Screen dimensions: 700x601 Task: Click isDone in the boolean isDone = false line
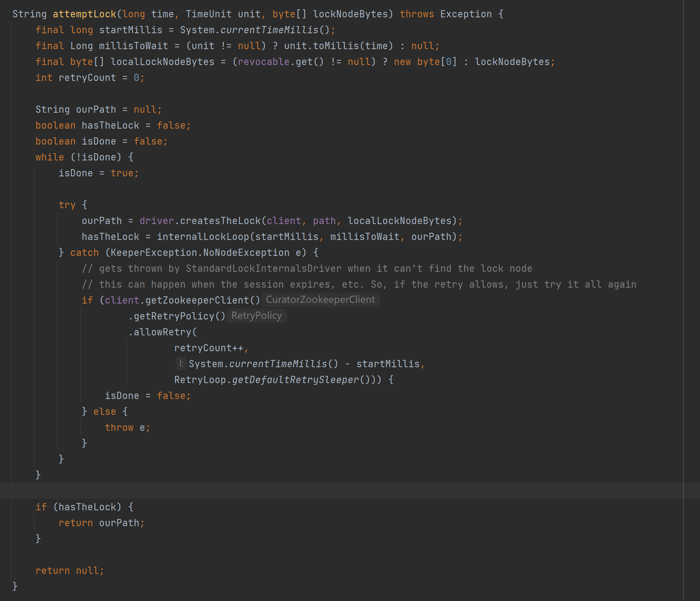point(99,141)
